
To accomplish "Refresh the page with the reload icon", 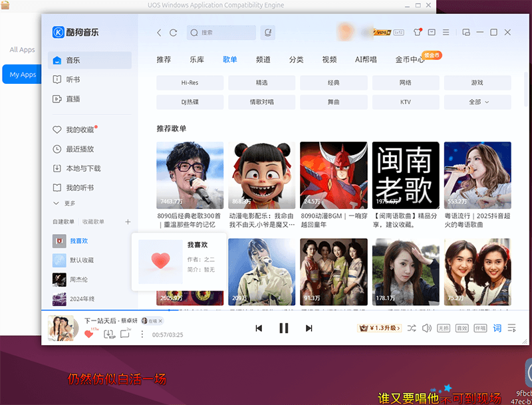I will 174,33.
